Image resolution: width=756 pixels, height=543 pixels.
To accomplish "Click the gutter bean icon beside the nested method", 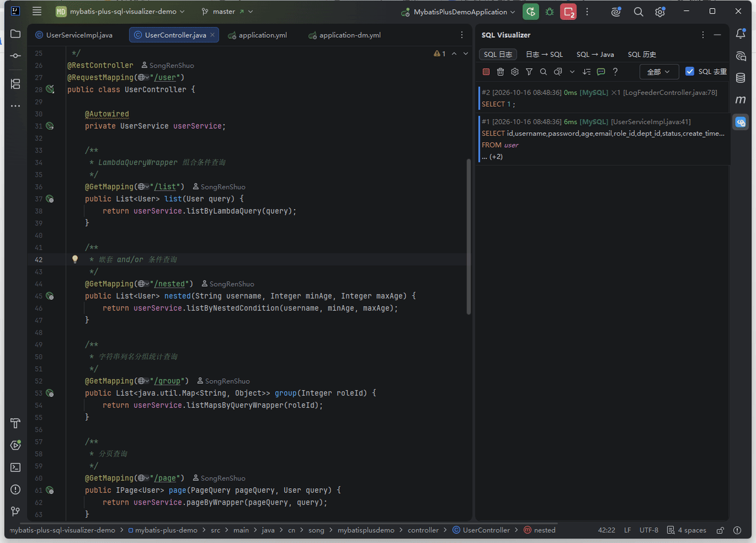I will [x=50, y=296].
